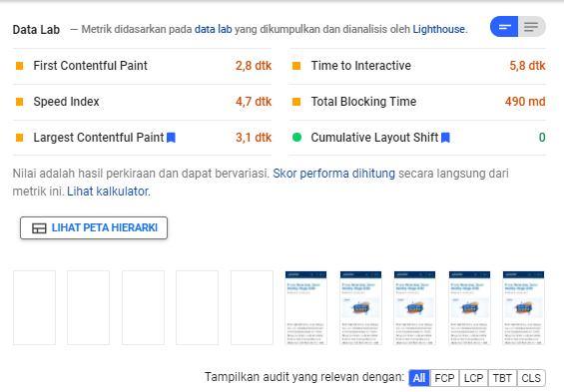Select the CLS audit filter
Image resolution: width=564 pixels, height=392 pixels.
pyautogui.click(x=531, y=378)
